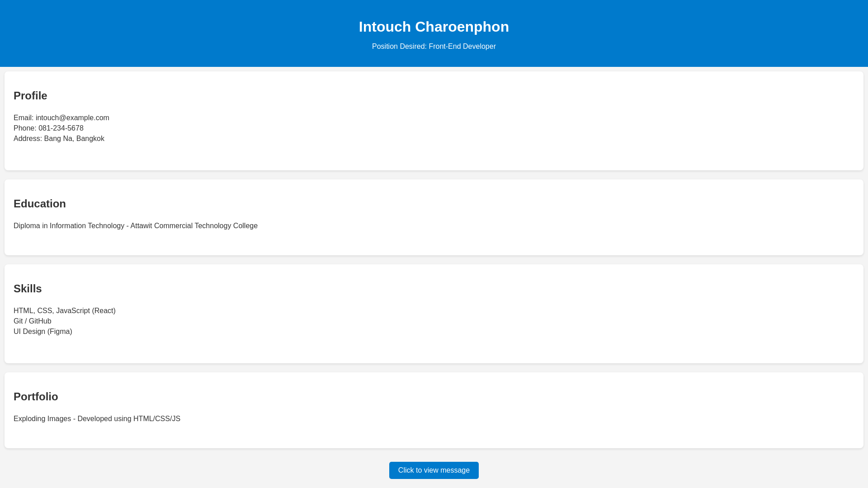Click the Exploding Images portfolio entry
The image size is (868, 488).
pyautogui.click(x=97, y=419)
